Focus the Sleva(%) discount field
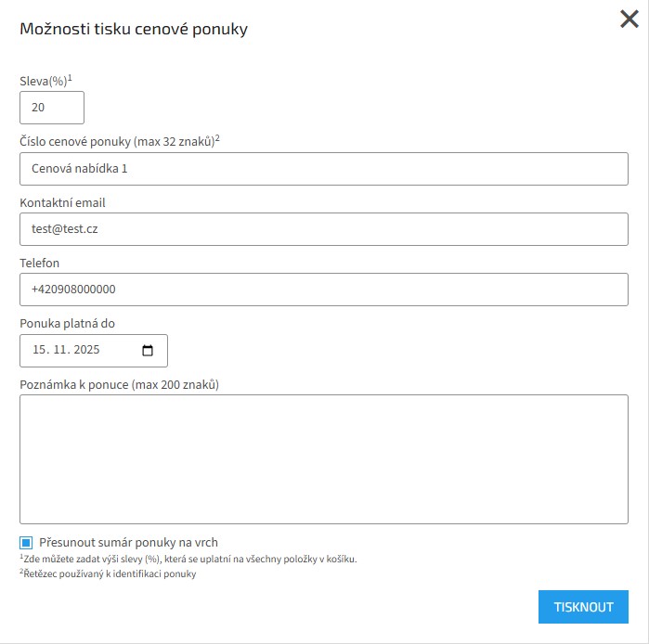Viewport: 649px width, 644px height. (x=52, y=108)
